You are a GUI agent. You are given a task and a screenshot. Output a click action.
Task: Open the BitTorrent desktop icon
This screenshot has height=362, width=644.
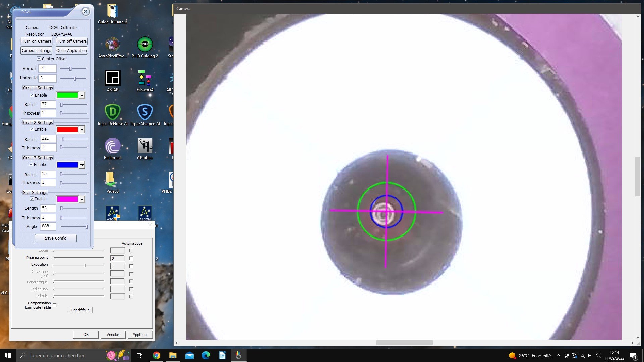pos(112,148)
